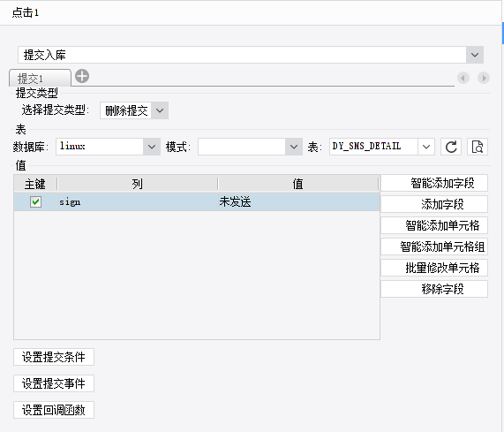Expand the 模式 schema dropdown

294,147
